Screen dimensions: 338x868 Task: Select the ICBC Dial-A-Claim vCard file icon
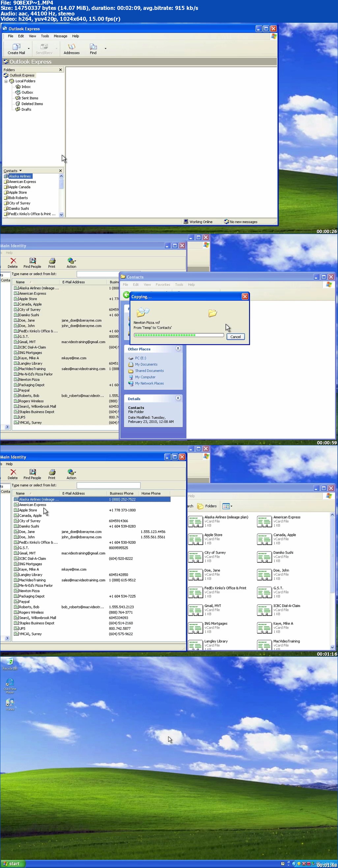[x=264, y=610]
